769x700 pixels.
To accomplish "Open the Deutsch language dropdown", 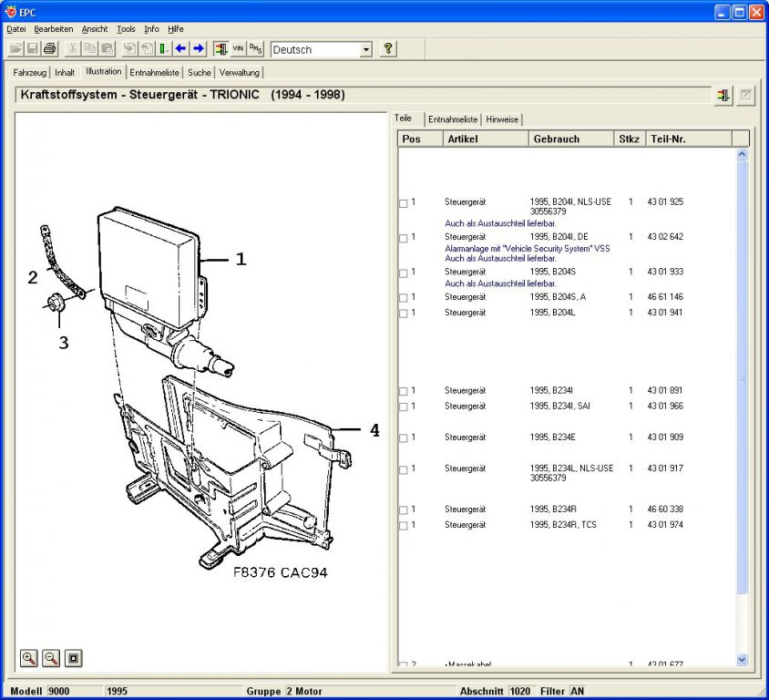I will tap(366, 49).
